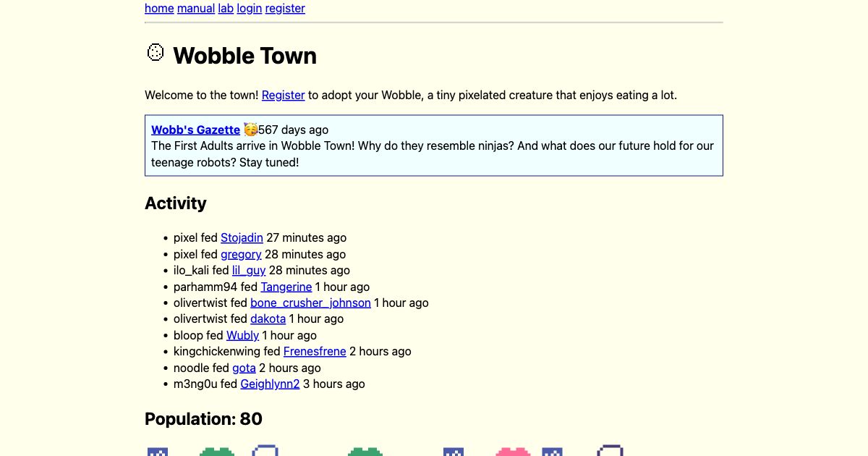Switch to the lab page
The width and height of the screenshot is (868, 456).
point(226,8)
